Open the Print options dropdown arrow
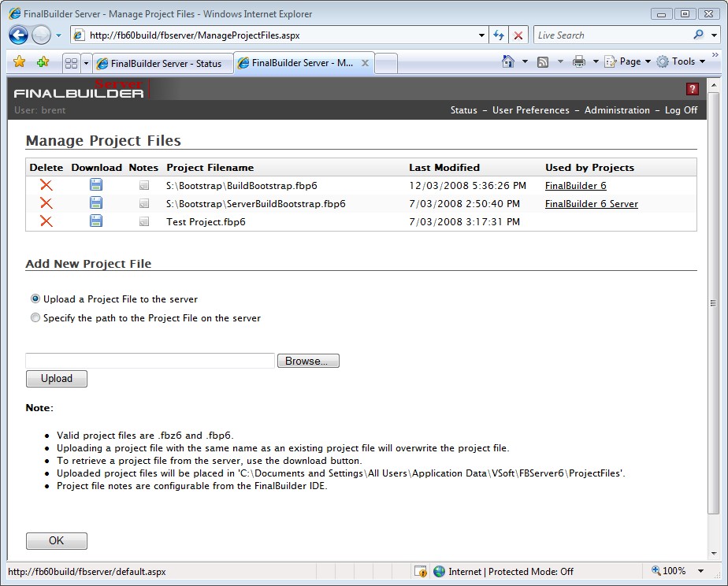728x586 pixels. [x=596, y=61]
